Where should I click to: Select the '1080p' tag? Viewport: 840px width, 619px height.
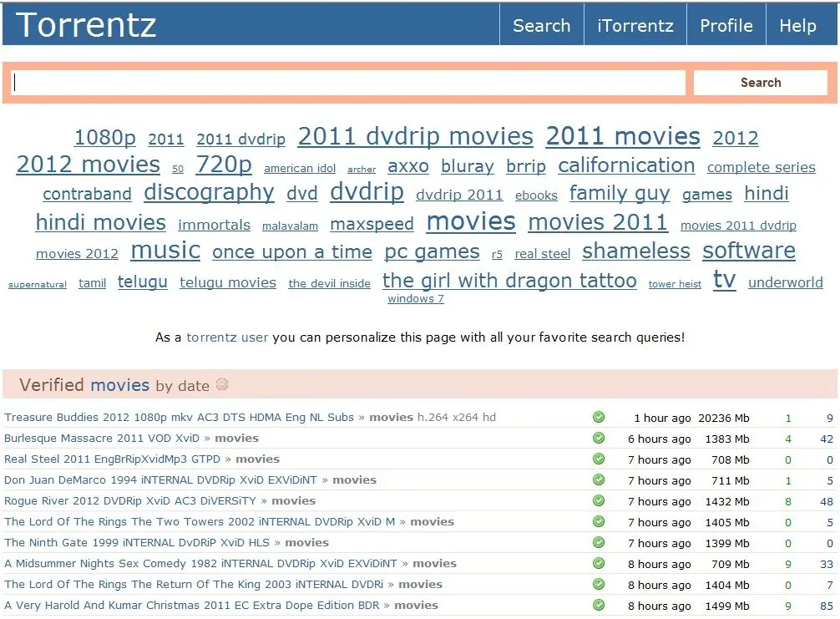tap(105, 137)
